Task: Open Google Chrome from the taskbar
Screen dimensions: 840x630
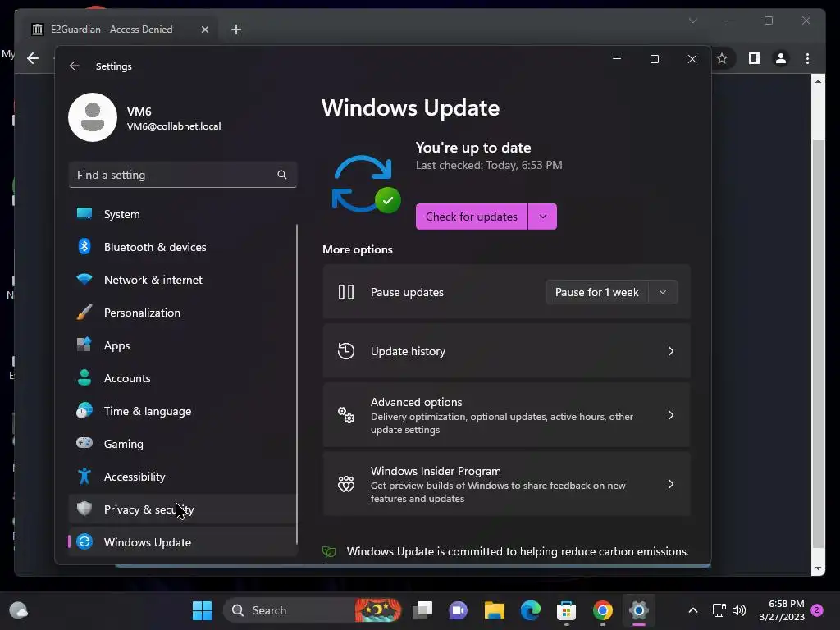Action: [603, 610]
